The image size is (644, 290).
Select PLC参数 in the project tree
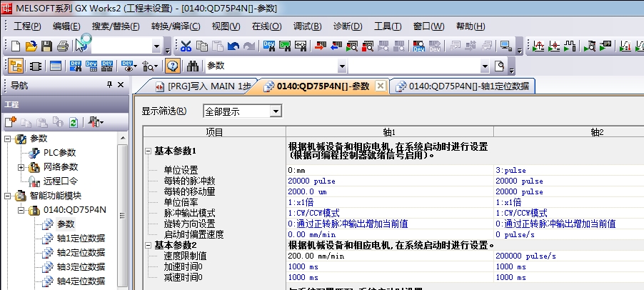coord(59,153)
